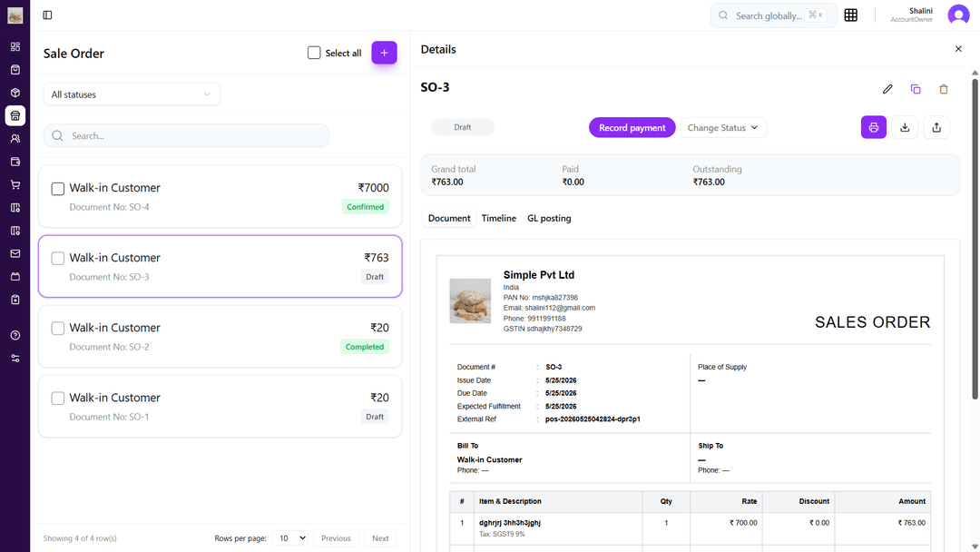This screenshot has height=552, width=980.
Task: Go to the Previous page
Action: pyautogui.click(x=337, y=538)
